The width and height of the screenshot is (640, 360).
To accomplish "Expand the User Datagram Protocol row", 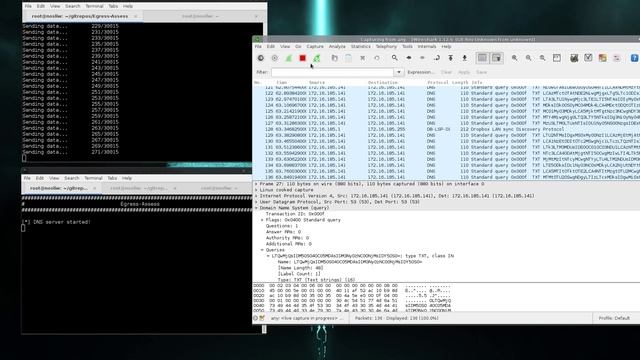I will click(x=256, y=202).
